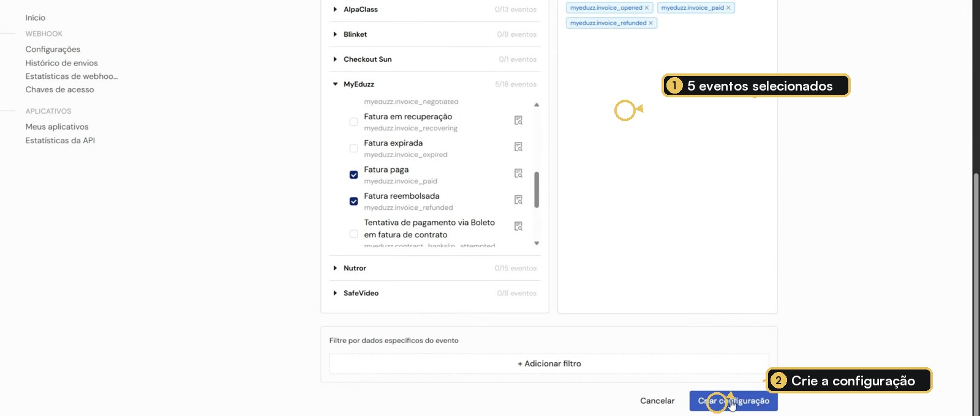Check Tentativa de pagamento via Boleto checkbox

click(353, 234)
